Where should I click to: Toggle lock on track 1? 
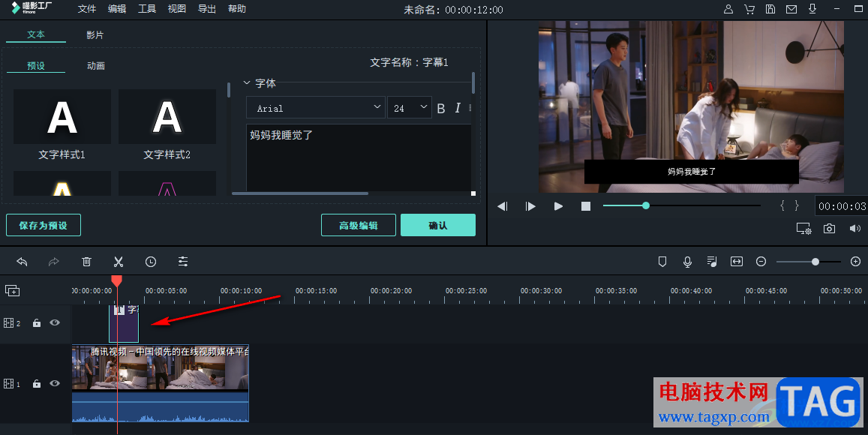37,383
